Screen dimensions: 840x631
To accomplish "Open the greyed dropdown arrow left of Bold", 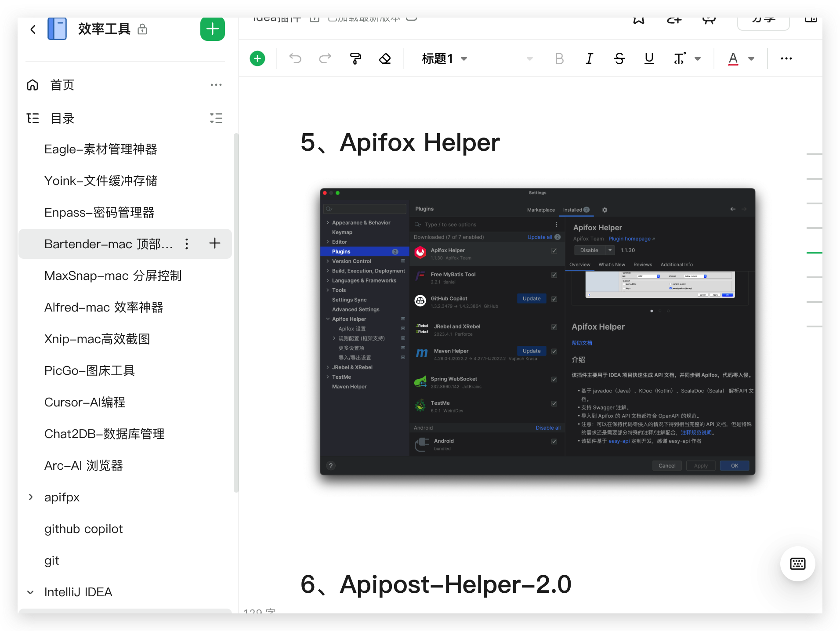I will click(530, 58).
